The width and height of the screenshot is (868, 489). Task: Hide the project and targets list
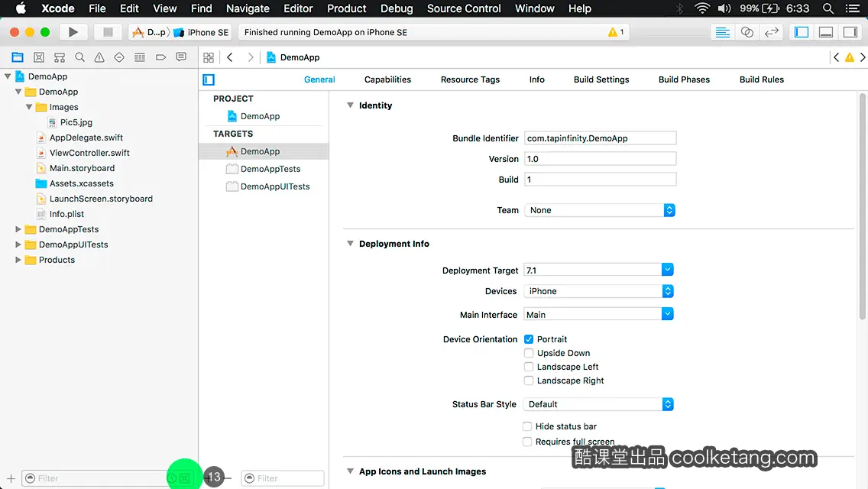pos(209,79)
